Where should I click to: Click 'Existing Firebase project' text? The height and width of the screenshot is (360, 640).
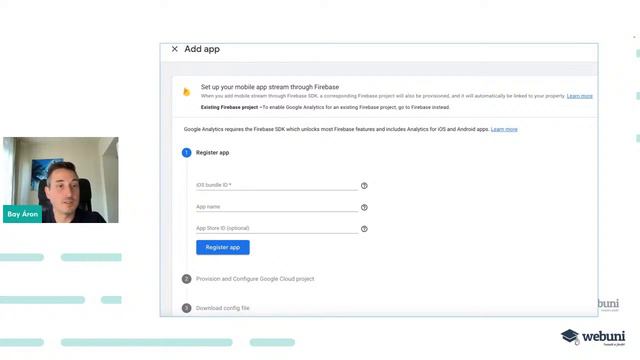(x=229, y=107)
